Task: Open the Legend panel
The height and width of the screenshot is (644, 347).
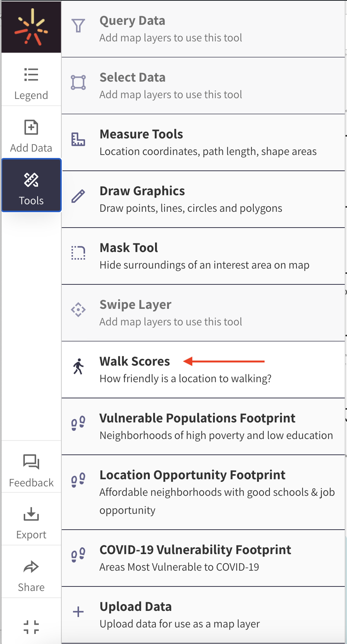Action: 31,81
